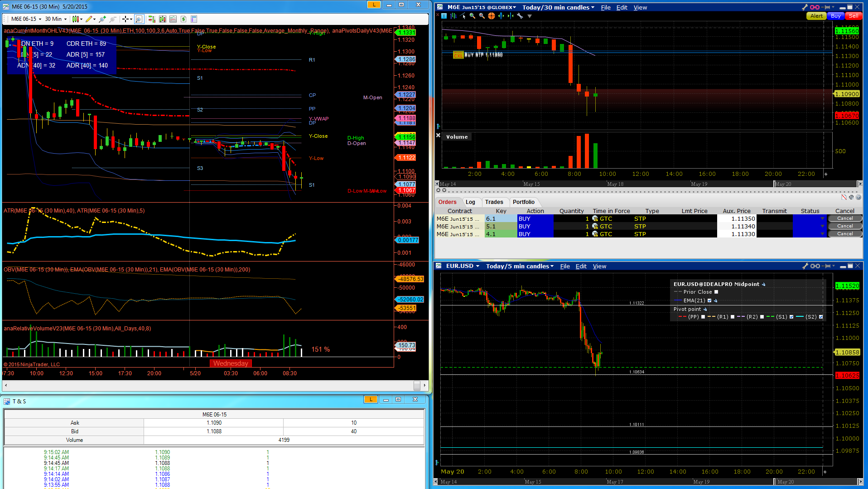
Task: Open Today/5 min candles period dropdown
Action: tap(520, 266)
